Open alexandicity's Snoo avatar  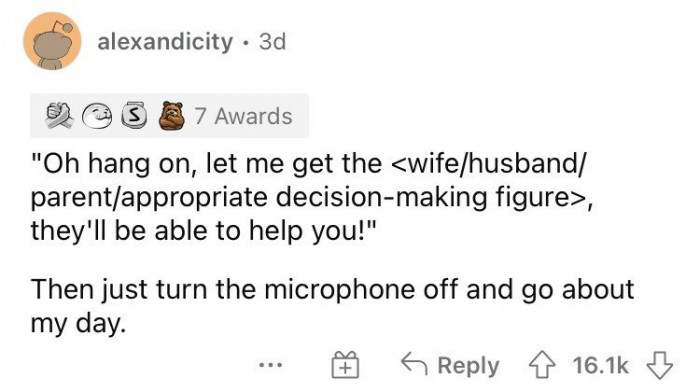click(52, 41)
